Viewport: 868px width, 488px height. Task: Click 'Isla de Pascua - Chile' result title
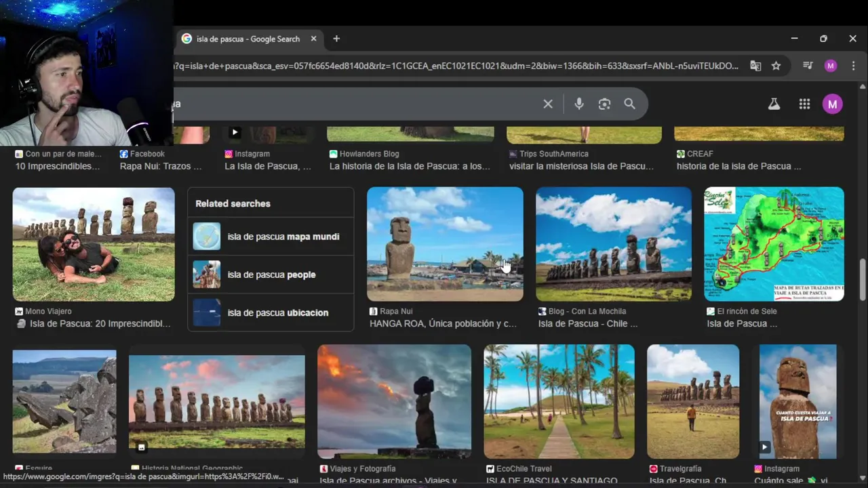pyautogui.click(x=588, y=323)
